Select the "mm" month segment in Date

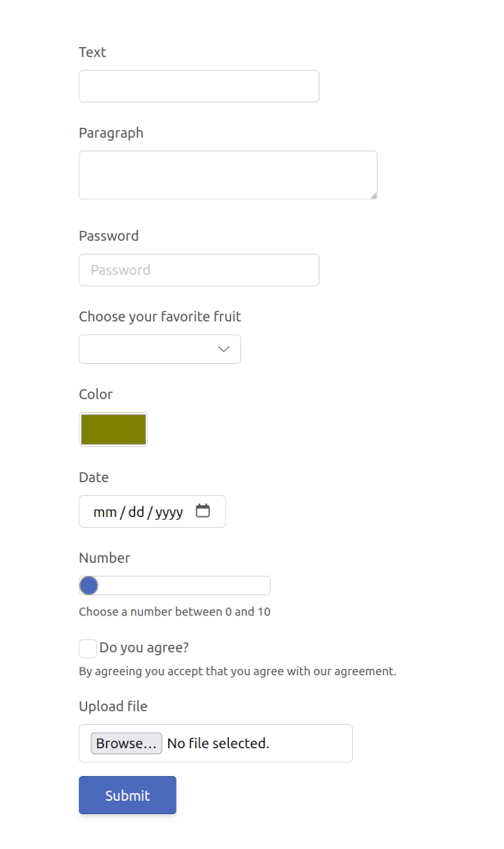105,511
